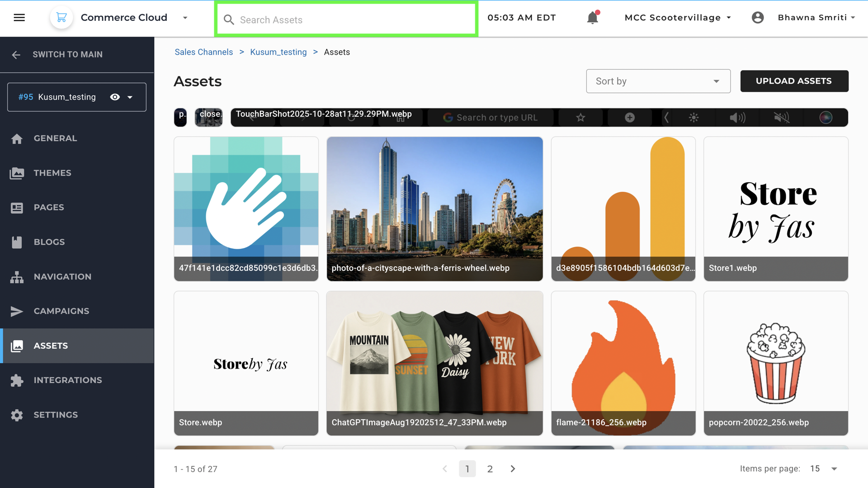Open the TouchBarShot2025-10-28 asset strip
Viewport: 868px width, 488px height.
click(x=539, y=118)
